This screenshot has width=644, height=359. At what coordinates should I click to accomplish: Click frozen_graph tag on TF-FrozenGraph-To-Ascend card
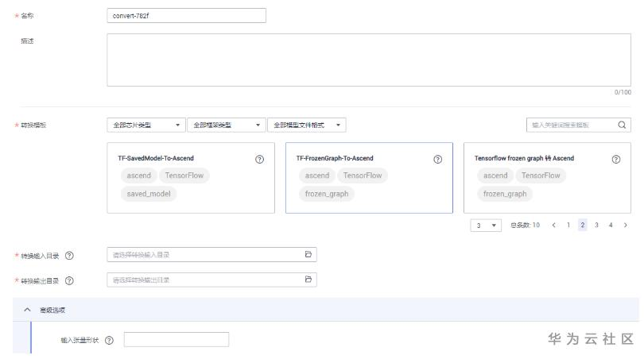327,194
